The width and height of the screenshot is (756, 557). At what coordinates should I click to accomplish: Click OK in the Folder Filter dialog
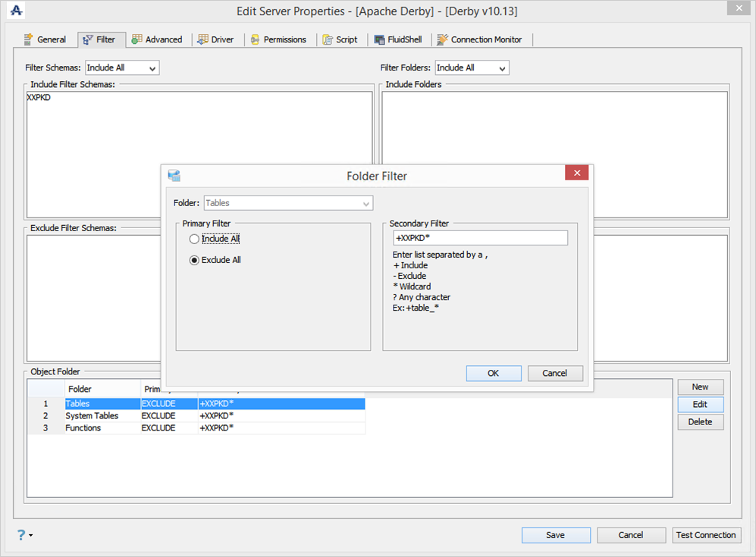click(494, 374)
